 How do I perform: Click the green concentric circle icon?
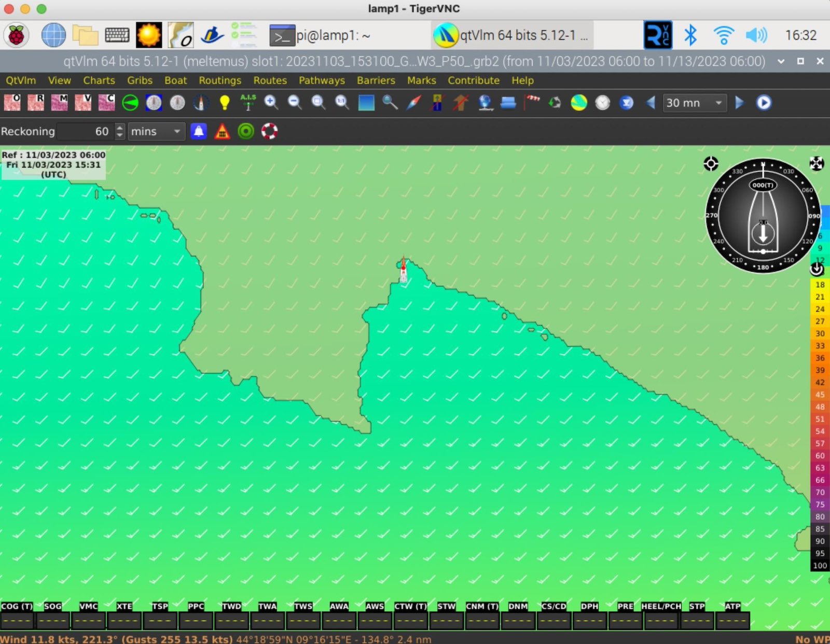point(246,131)
